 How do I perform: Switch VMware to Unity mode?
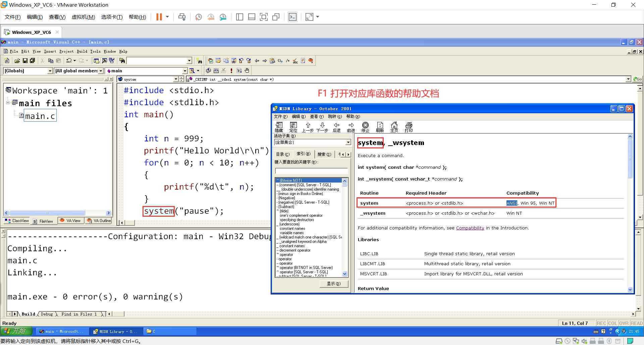point(276,17)
